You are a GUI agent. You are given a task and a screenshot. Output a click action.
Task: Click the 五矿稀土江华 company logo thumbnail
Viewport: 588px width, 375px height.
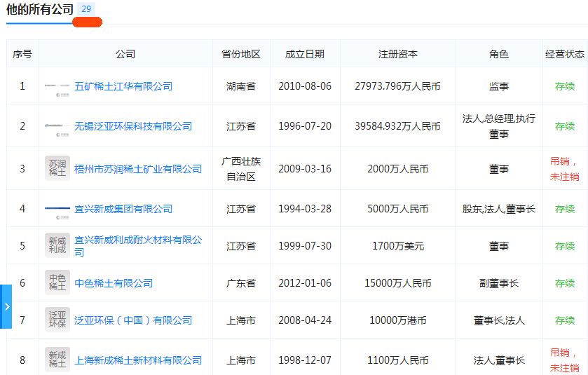57,87
